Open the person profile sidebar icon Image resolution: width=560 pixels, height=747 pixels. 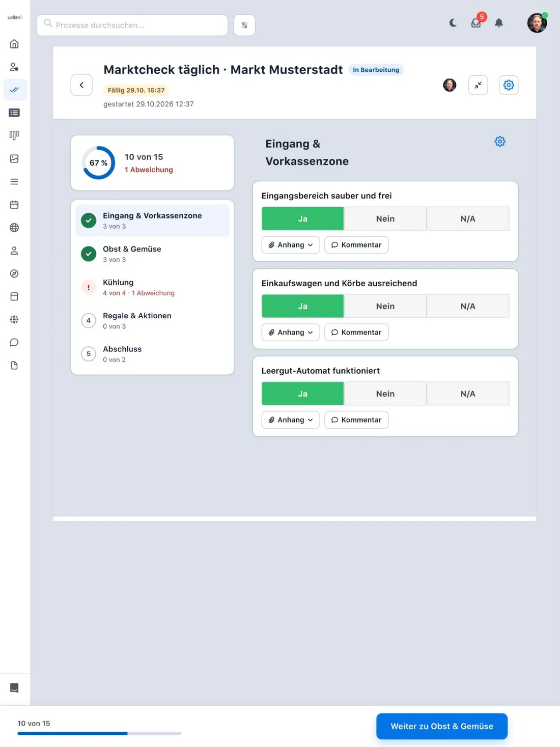(14, 251)
